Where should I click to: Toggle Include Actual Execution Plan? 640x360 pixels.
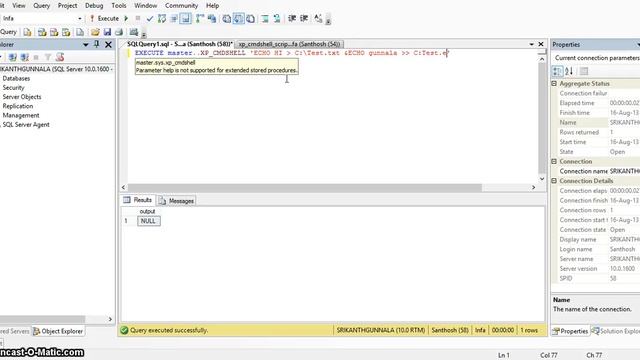[x=200, y=18]
